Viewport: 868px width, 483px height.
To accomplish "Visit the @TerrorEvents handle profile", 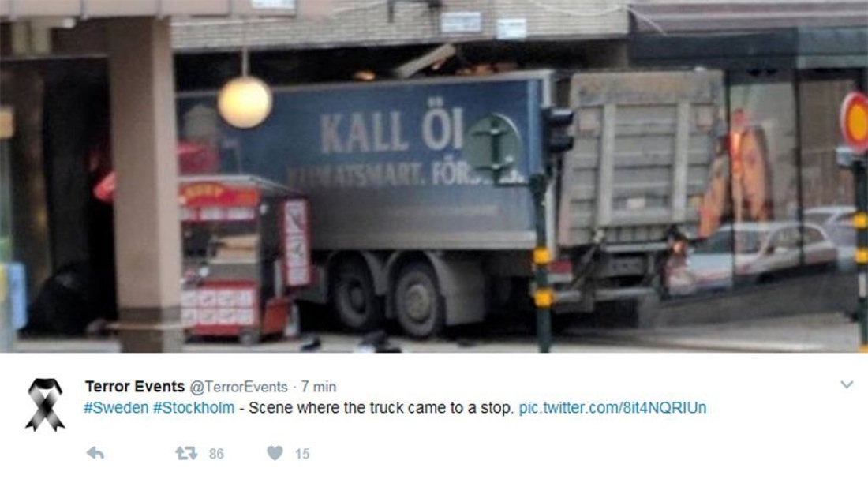I will click(238, 387).
